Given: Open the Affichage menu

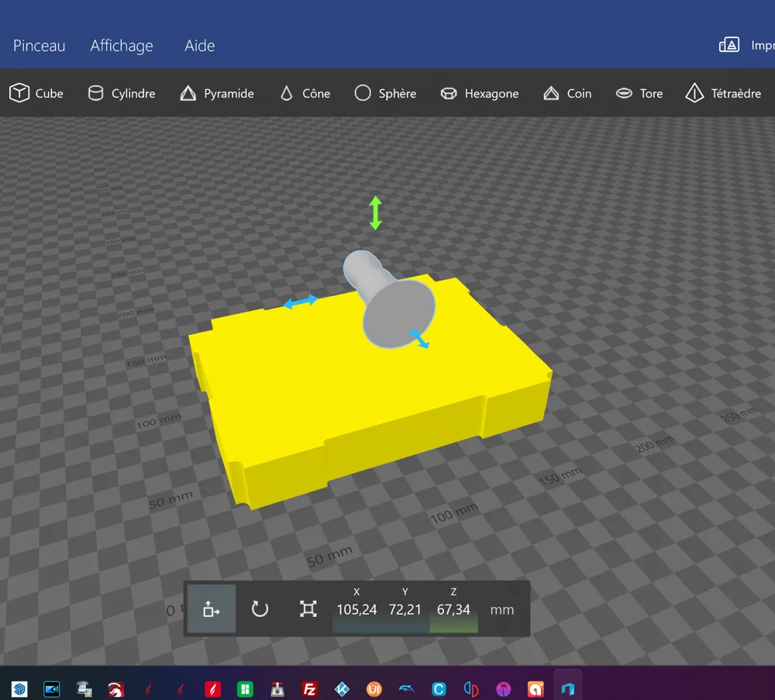Looking at the screenshot, I should point(122,46).
